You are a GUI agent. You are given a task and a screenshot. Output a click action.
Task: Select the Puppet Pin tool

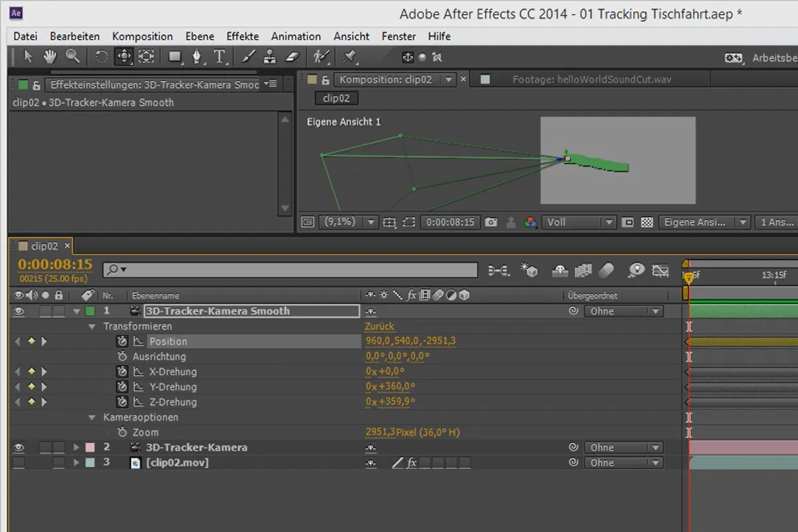350,57
